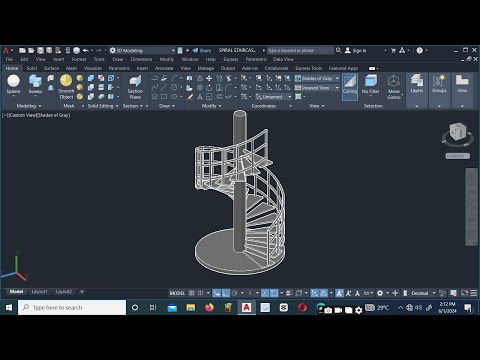Click the Unnamed WCS label under ViewCube
This screenshot has height=360, width=480.
point(457,156)
